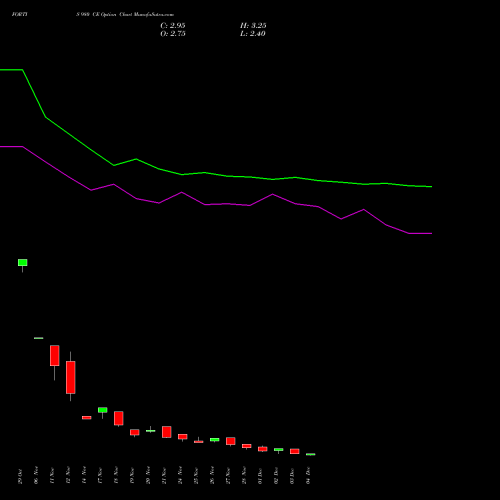The height and width of the screenshot is (500, 500).
Task: Select the '12 Nov' date label
Action: [69, 476]
